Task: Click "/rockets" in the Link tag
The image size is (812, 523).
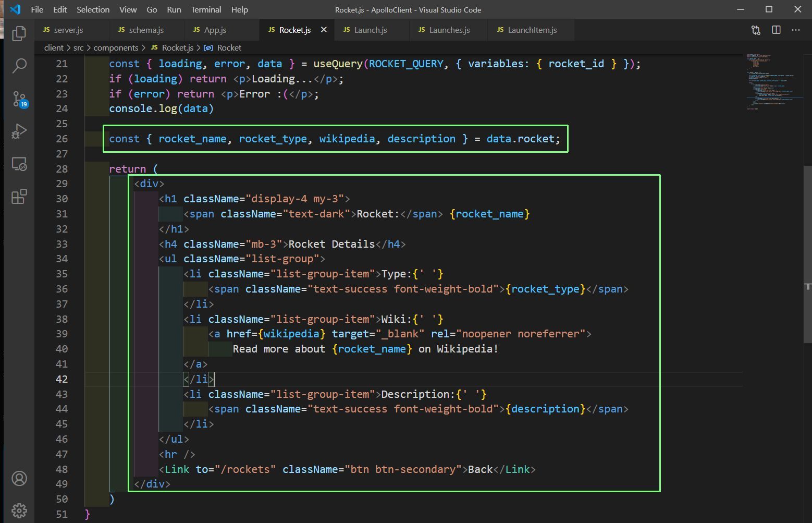Action: click(248, 469)
